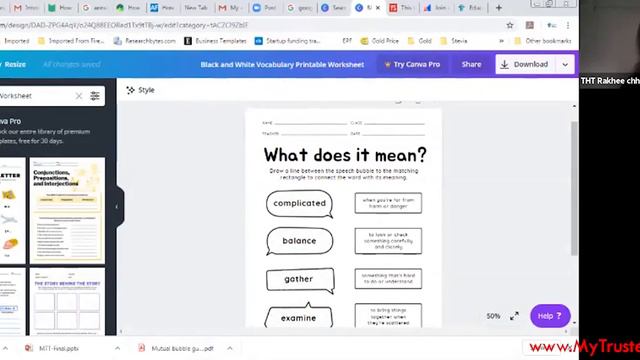Bookmark this page with the star icon

click(510, 25)
